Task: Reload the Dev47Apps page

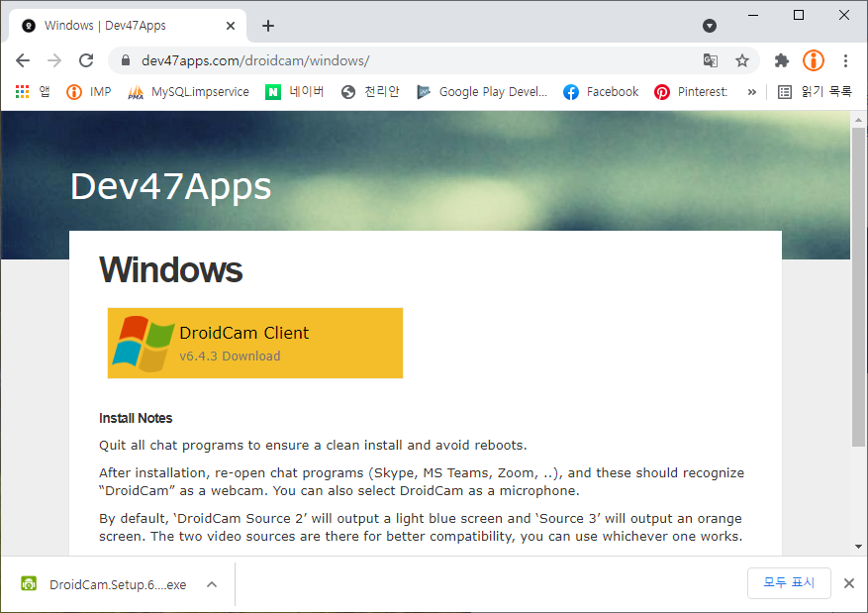Action: click(x=86, y=60)
